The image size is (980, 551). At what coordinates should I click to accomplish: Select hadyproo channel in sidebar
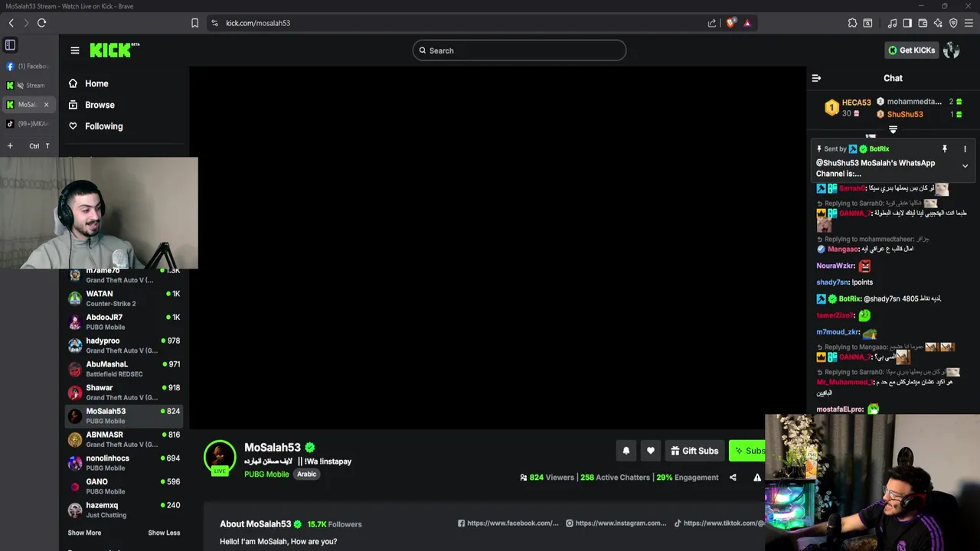pyautogui.click(x=124, y=345)
